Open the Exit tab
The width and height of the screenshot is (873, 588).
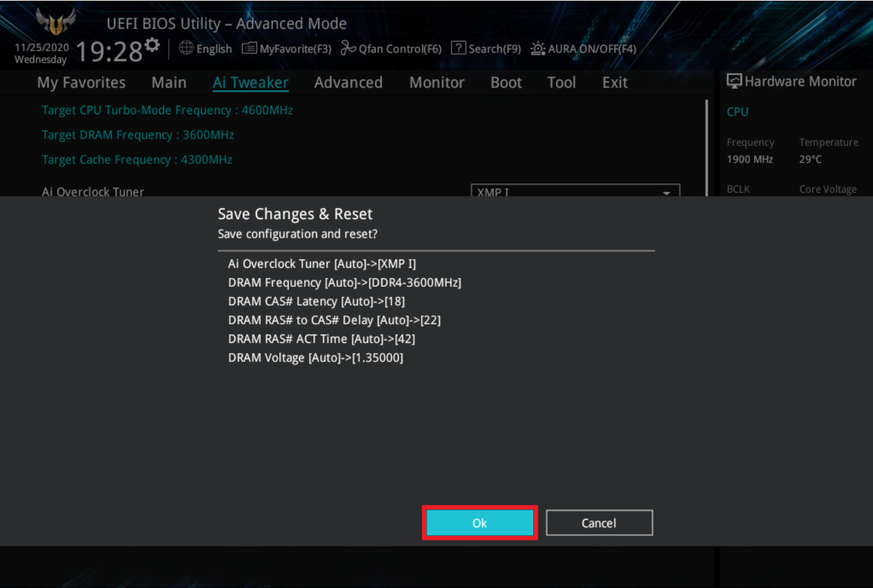pyautogui.click(x=615, y=83)
